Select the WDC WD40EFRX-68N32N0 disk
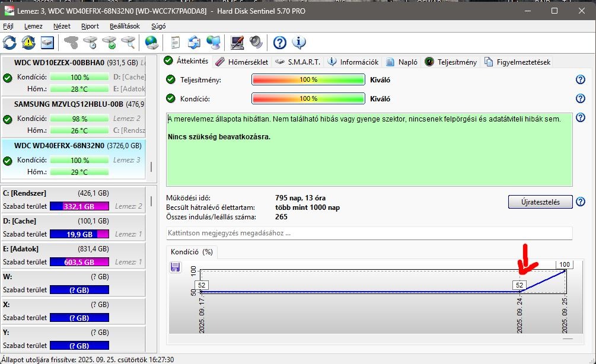 pos(74,159)
